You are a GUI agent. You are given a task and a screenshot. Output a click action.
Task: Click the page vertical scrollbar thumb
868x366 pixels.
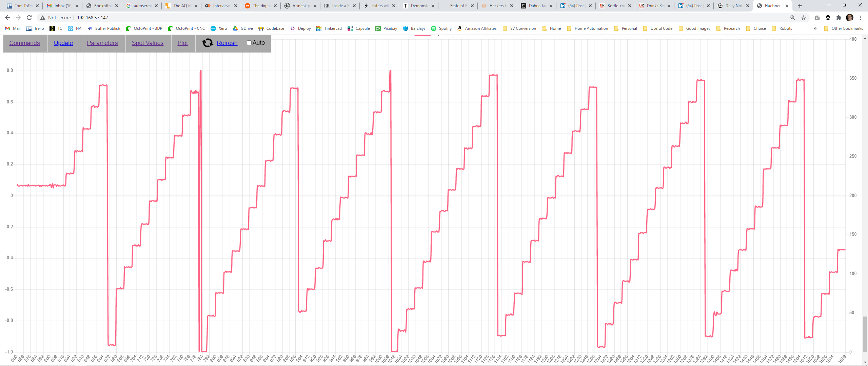coord(865,334)
